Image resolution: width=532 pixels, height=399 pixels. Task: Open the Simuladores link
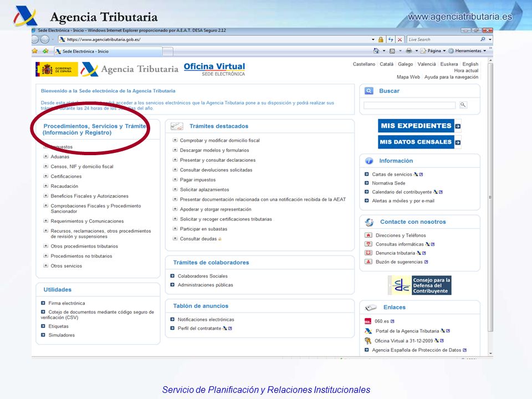[x=62, y=335]
